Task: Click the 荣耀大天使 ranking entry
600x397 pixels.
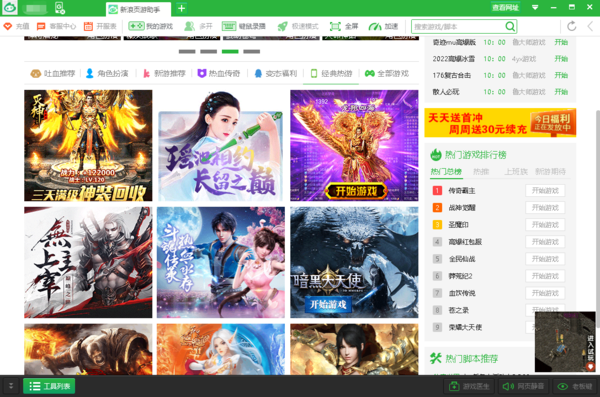Action: (465, 327)
